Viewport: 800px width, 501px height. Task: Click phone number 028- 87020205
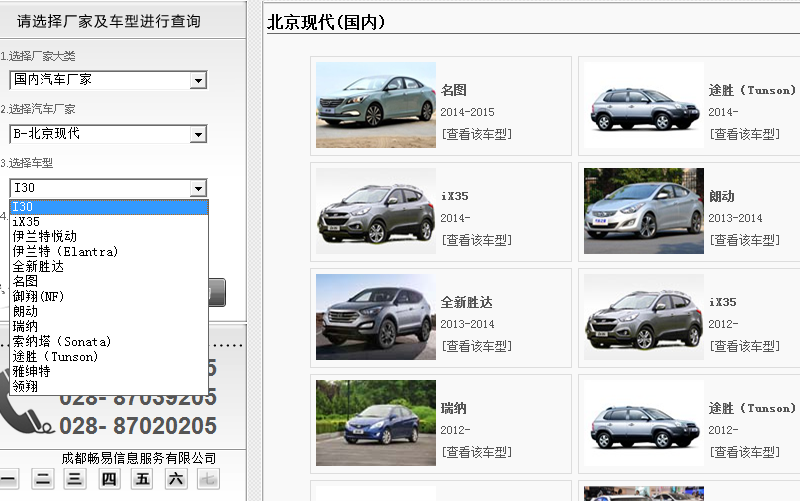(138, 426)
